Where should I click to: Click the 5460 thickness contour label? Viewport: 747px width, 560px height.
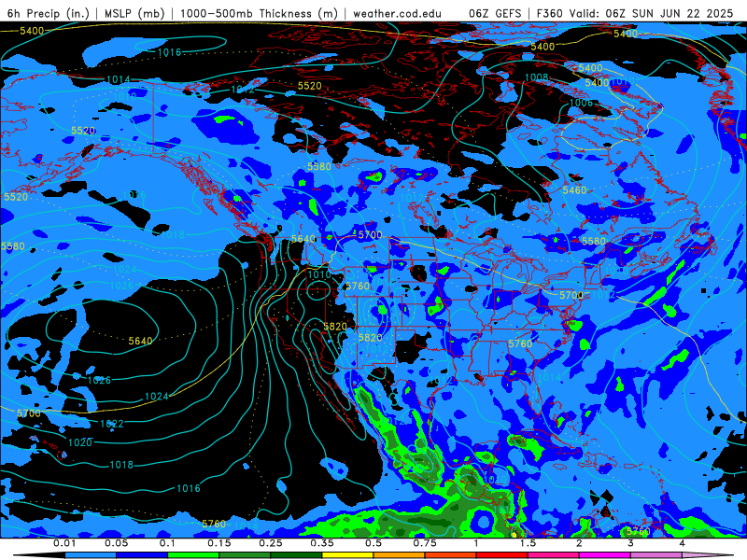click(x=574, y=190)
